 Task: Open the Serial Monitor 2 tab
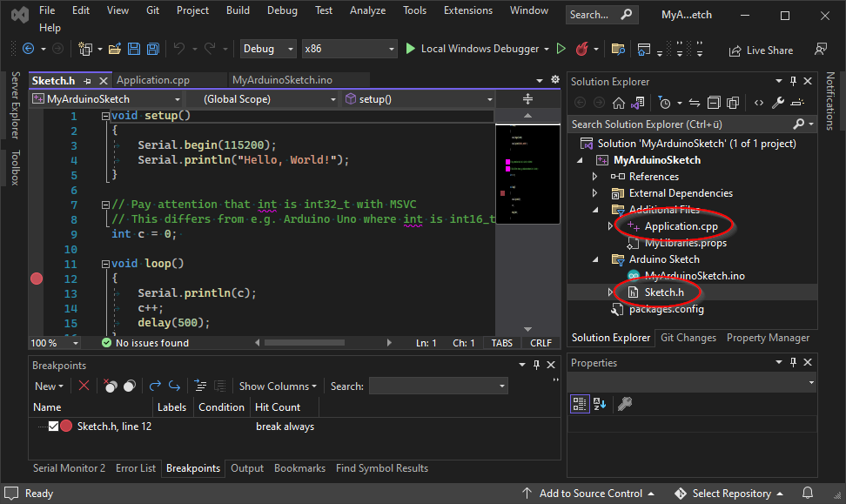coord(69,468)
